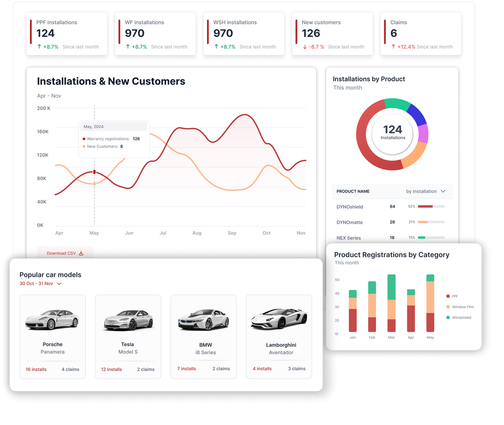Click the download icon beside Download CSV

(x=81, y=253)
